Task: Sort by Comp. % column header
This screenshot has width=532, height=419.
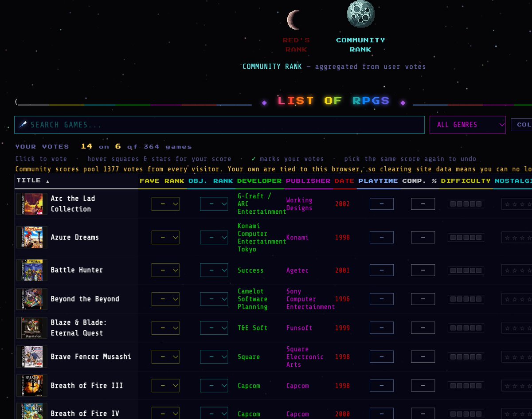Action: (x=420, y=181)
